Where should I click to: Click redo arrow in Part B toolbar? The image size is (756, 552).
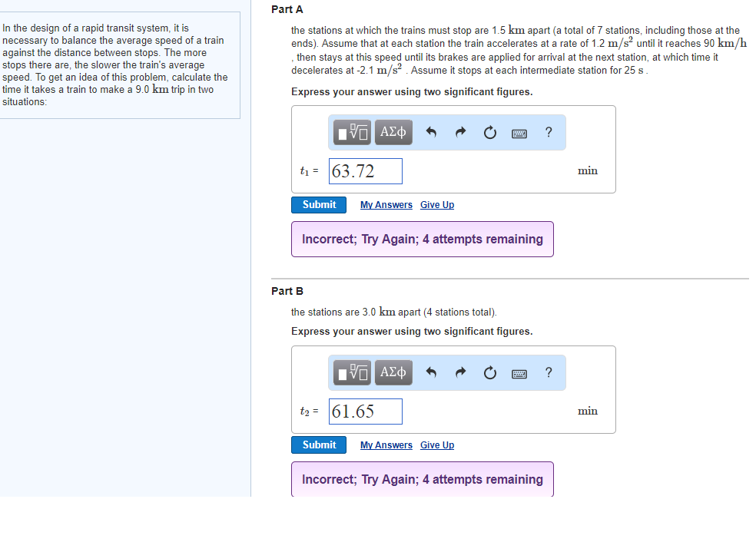coord(460,373)
